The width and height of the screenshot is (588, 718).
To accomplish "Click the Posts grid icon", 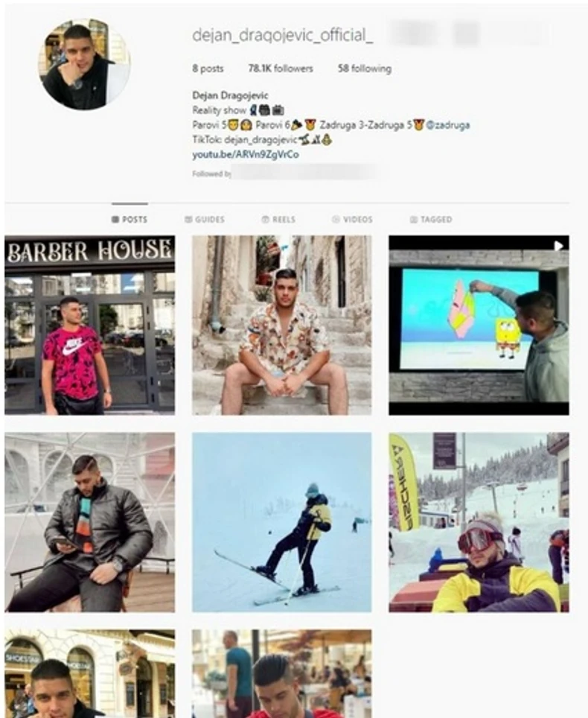I will pyautogui.click(x=115, y=220).
